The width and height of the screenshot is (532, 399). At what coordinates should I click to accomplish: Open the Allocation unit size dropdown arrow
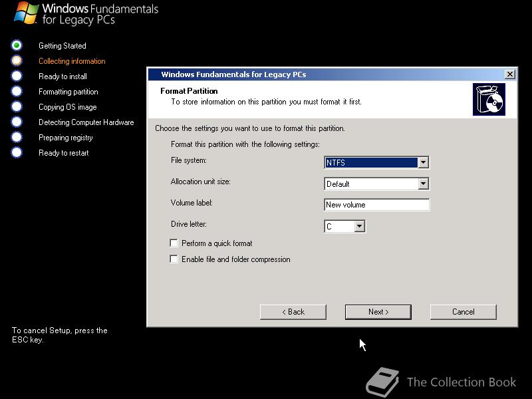point(423,184)
